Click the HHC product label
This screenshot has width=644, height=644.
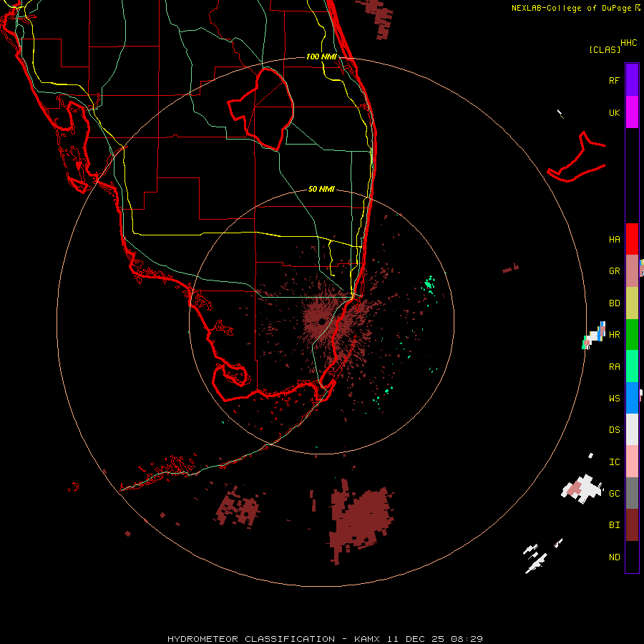[x=629, y=43]
